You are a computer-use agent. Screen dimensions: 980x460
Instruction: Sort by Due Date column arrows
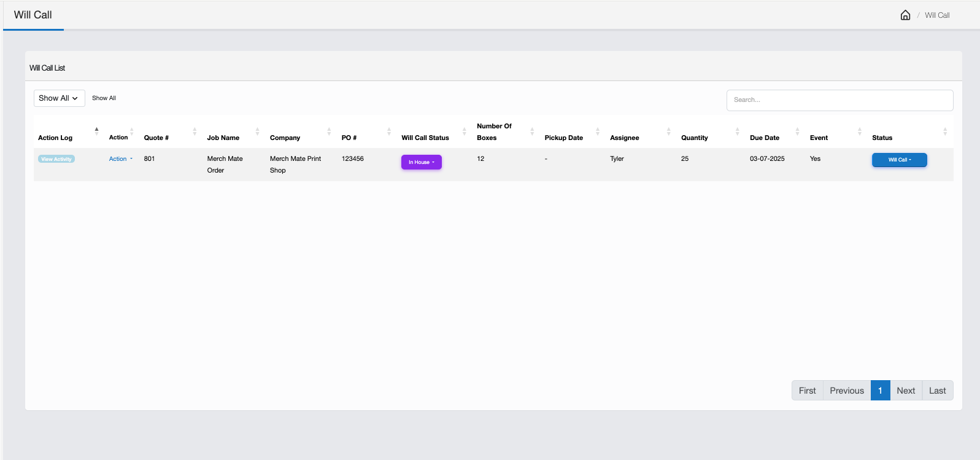click(797, 131)
